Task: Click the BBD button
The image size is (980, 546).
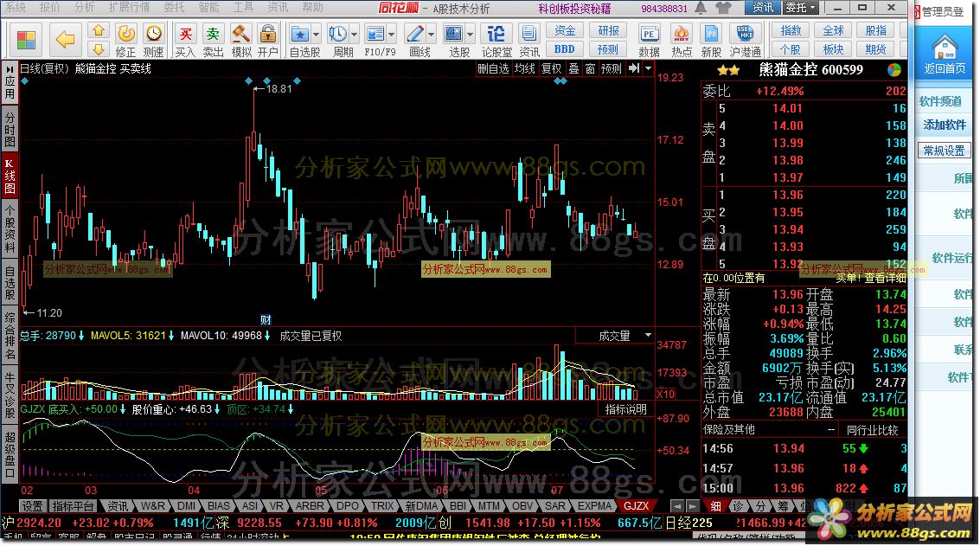Action: 565,48
